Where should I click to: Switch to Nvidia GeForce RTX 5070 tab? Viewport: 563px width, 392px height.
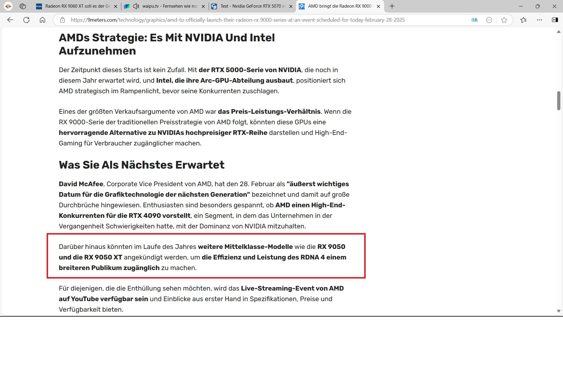click(252, 6)
